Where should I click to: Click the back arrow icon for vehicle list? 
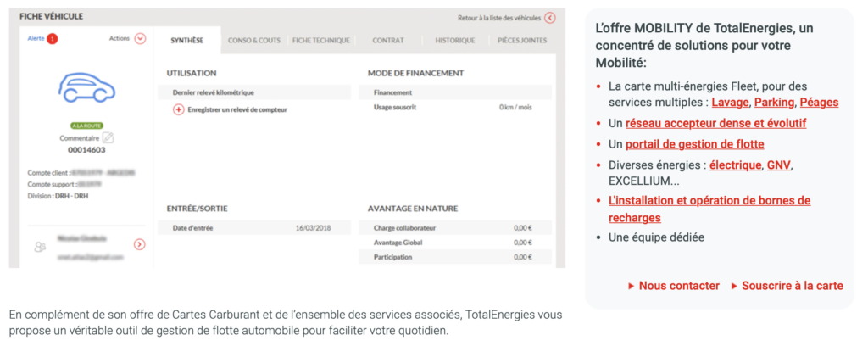point(550,17)
